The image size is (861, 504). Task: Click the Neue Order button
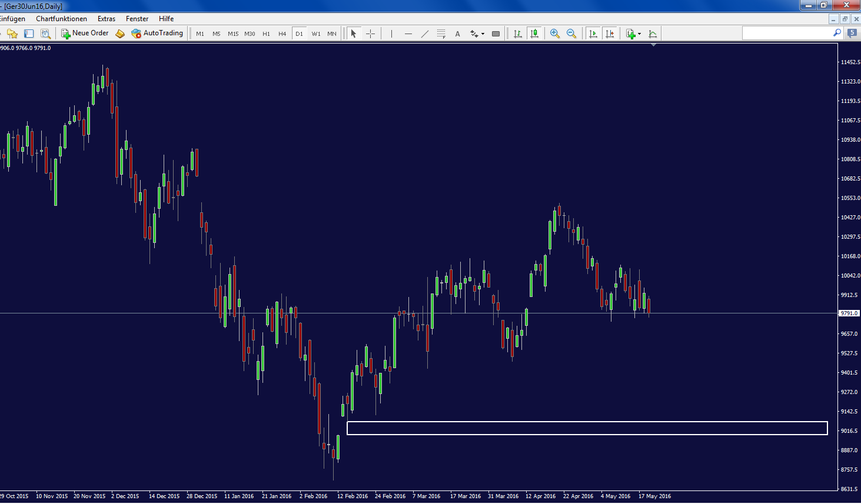click(85, 34)
